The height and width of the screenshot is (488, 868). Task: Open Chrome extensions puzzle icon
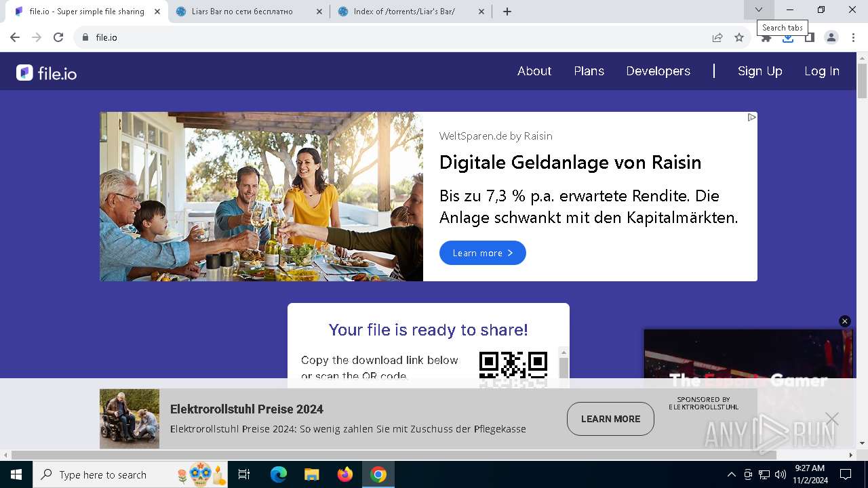point(766,38)
